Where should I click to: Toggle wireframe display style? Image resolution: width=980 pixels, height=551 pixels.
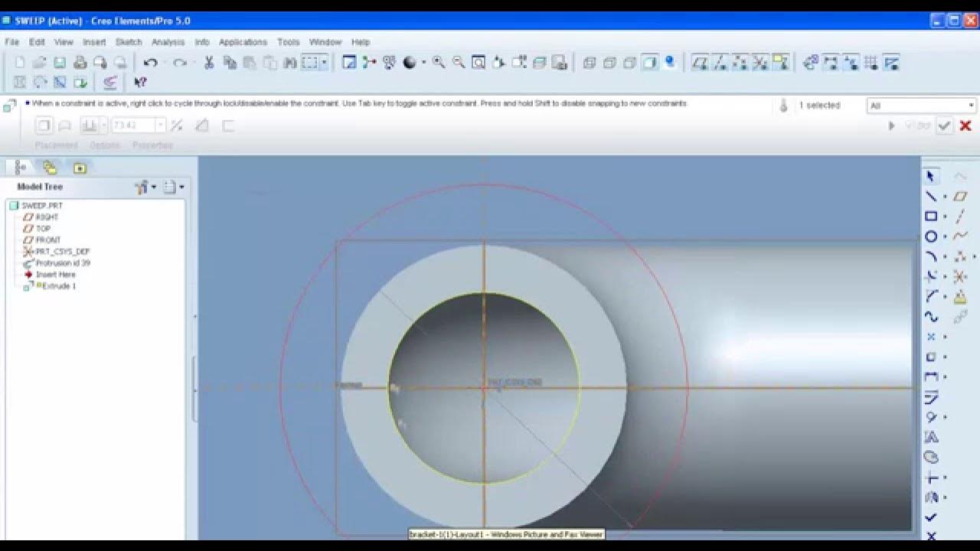(590, 63)
